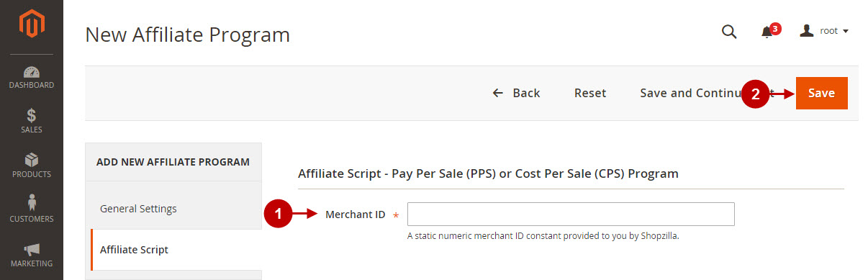
Task: Open the Dashboard sidebar icon
Action: (31, 73)
